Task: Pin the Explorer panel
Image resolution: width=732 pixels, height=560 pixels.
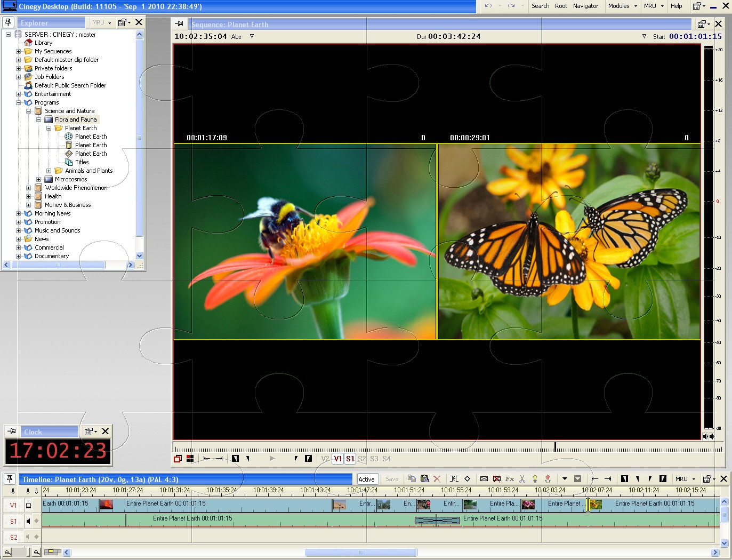Action: pos(8,22)
